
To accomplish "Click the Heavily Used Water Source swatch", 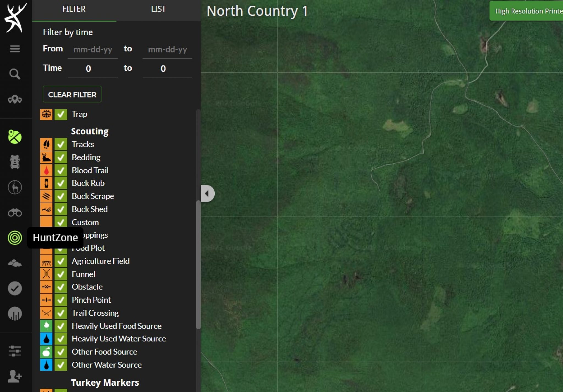I will pyautogui.click(x=46, y=339).
